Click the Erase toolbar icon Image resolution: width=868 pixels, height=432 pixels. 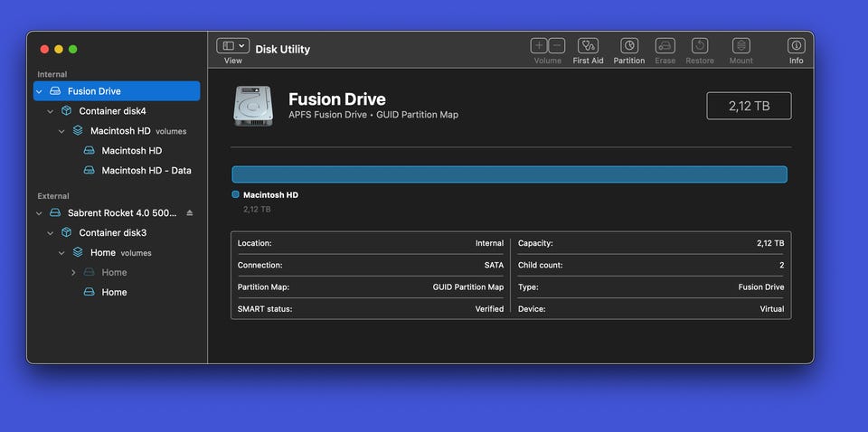(x=665, y=46)
